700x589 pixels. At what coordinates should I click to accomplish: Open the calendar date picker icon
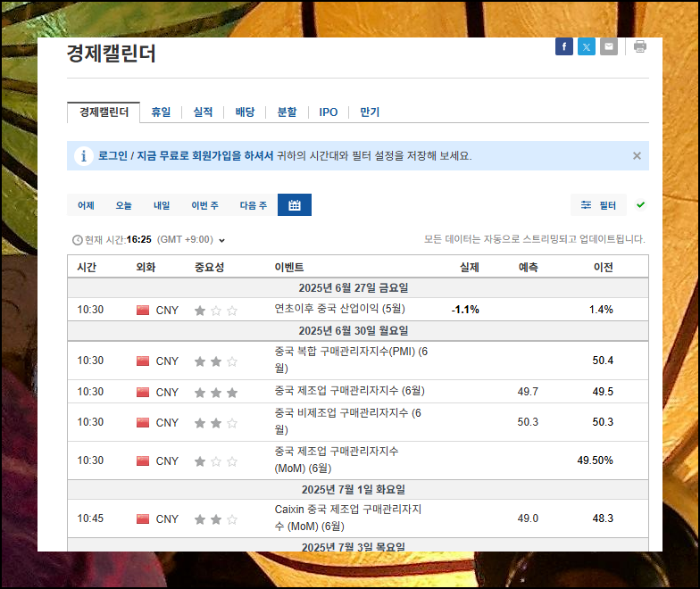(x=295, y=205)
